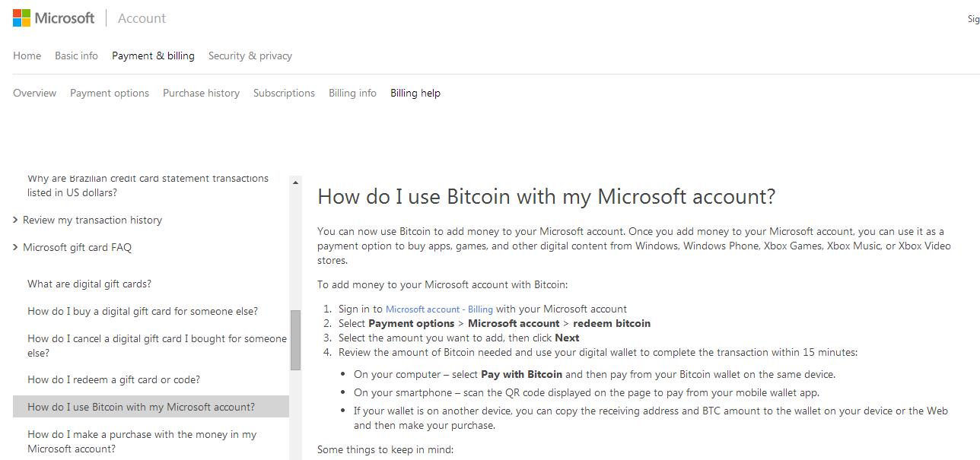980x460 pixels.
Task: Select How do I use Bitcoin topic in sidebar
Action: [x=151, y=407]
